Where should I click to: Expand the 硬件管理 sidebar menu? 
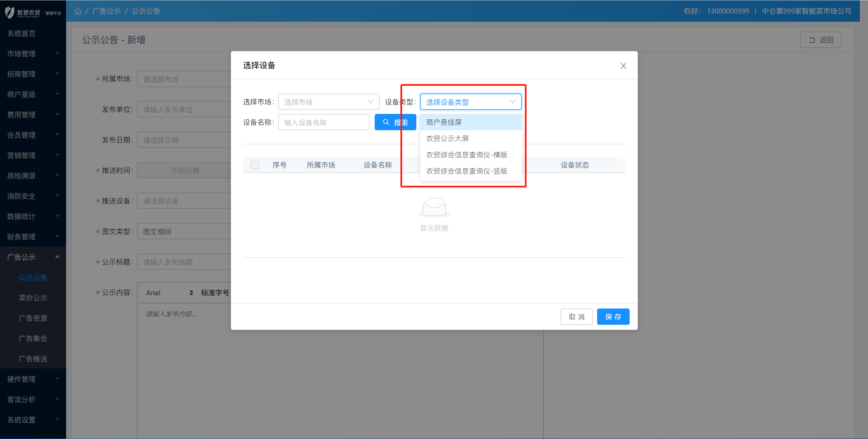tap(33, 379)
